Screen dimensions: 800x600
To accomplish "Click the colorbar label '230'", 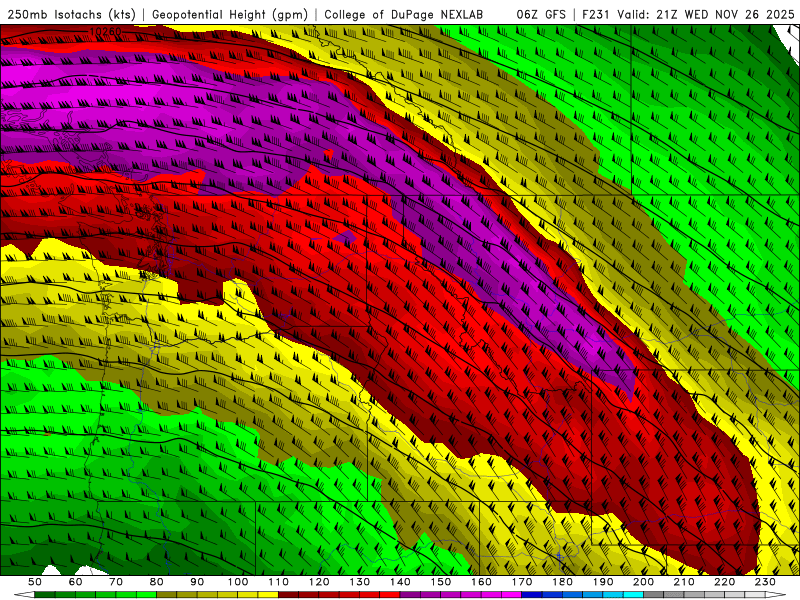I will coord(765,582).
